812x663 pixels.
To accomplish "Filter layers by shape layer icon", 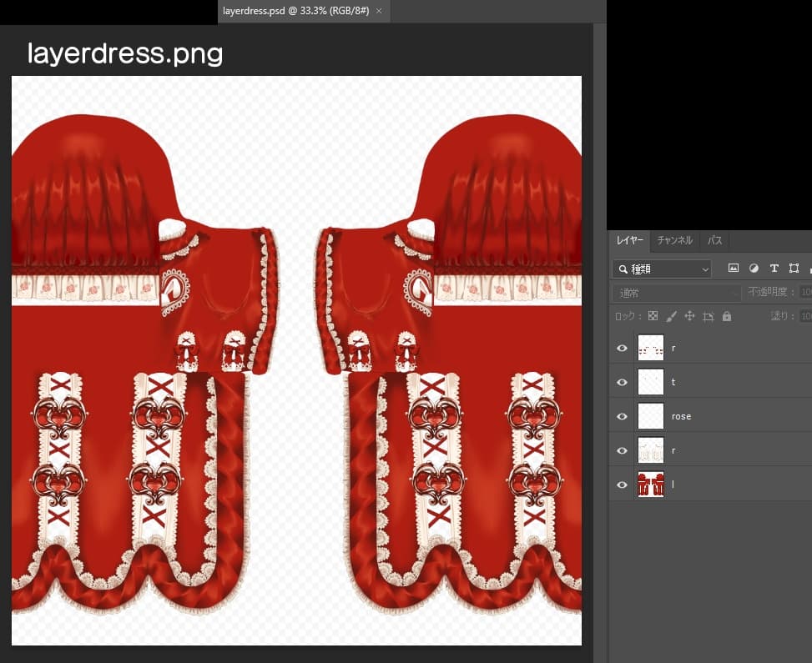I will tap(794, 269).
